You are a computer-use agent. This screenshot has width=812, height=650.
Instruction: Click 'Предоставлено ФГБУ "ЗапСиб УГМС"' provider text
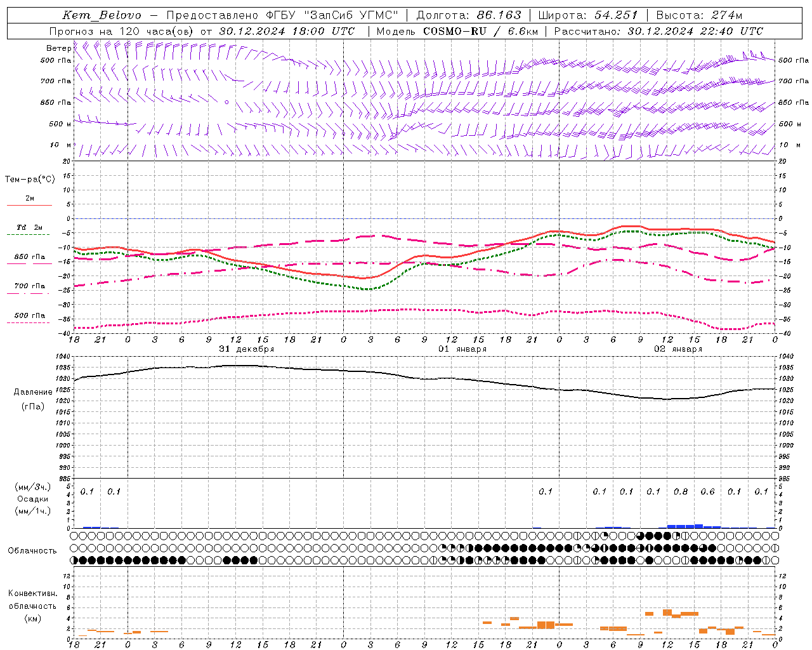pos(282,15)
